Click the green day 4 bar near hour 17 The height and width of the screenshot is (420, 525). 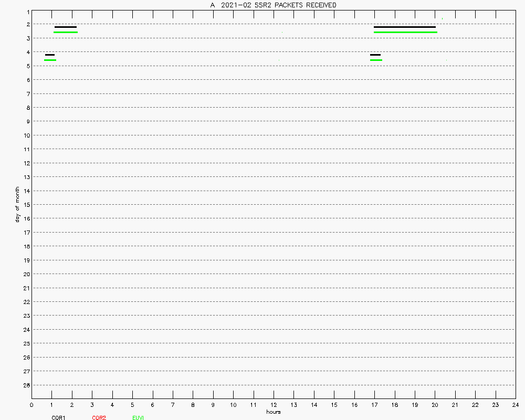point(376,60)
